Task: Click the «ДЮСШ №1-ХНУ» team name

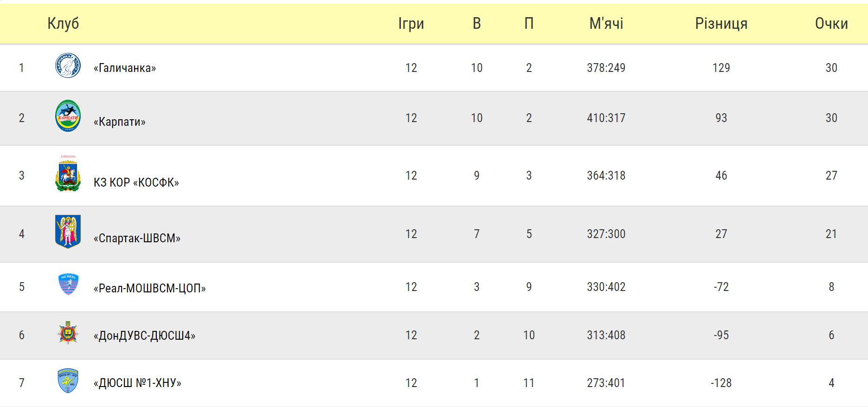Action: (137, 383)
